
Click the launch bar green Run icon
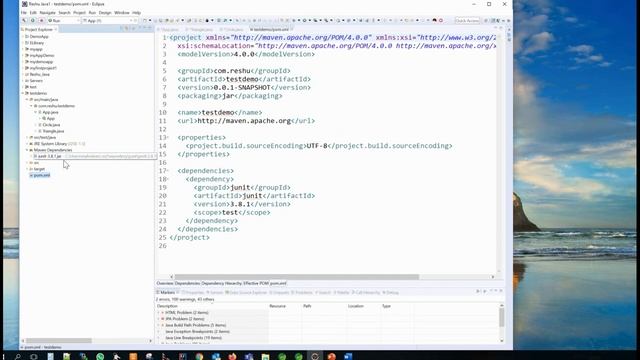click(33, 20)
